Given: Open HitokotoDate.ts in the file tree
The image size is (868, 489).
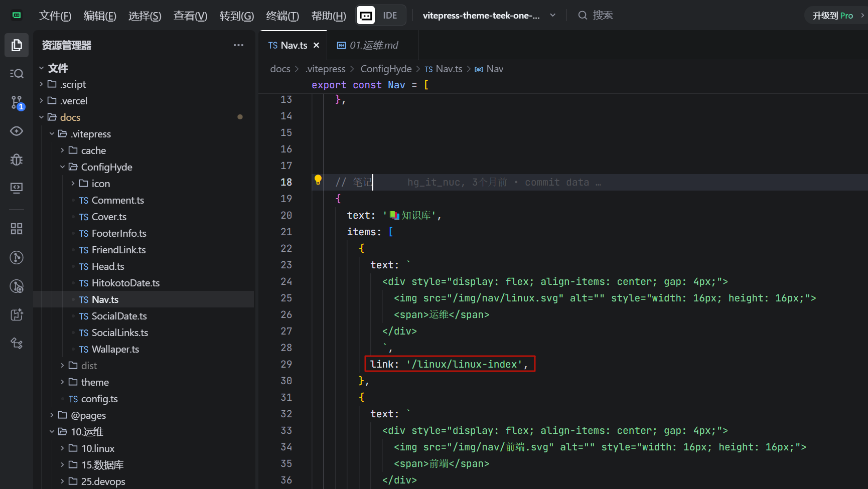Looking at the screenshot, I should pyautogui.click(x=125, y=283).
